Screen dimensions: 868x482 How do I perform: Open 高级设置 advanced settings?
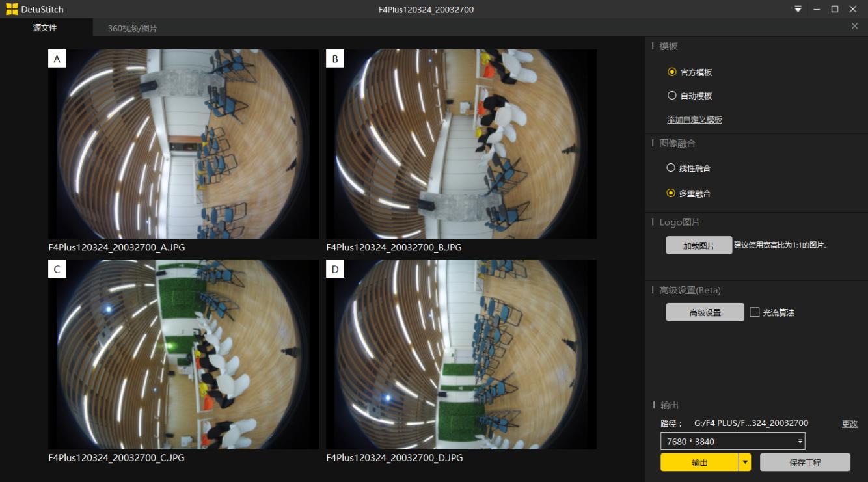(x=705, y=312)
